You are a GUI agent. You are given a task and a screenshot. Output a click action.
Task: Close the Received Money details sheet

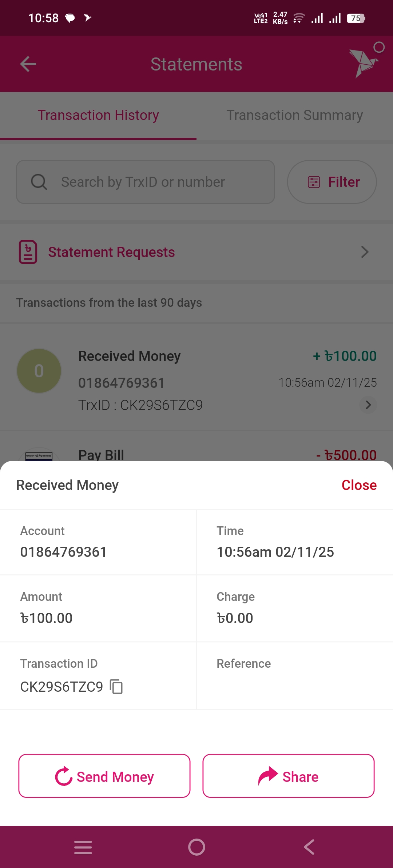359,485
